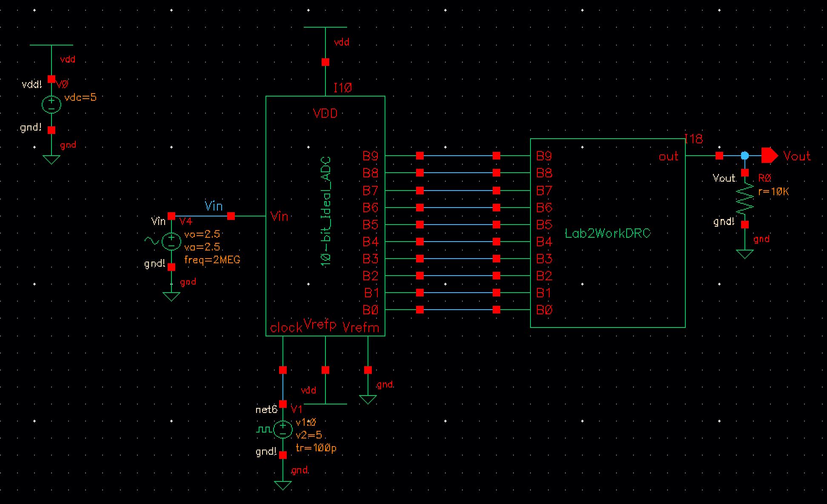Click the blue Vin wire label
Viewport: 827px width, 504px height.
click(x=214, y=206)
